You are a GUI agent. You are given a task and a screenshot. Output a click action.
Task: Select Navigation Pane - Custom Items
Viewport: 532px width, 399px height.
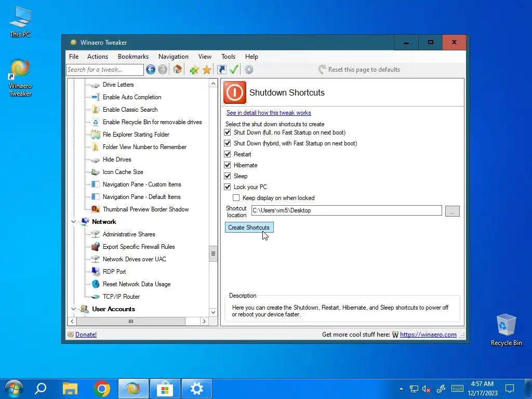click(142, 184)
